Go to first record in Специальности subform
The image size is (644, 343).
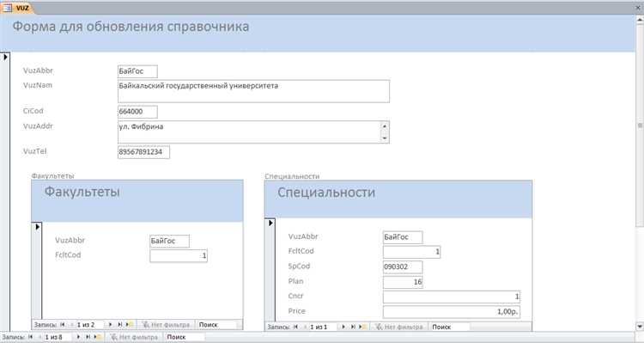tap(295, 327)
